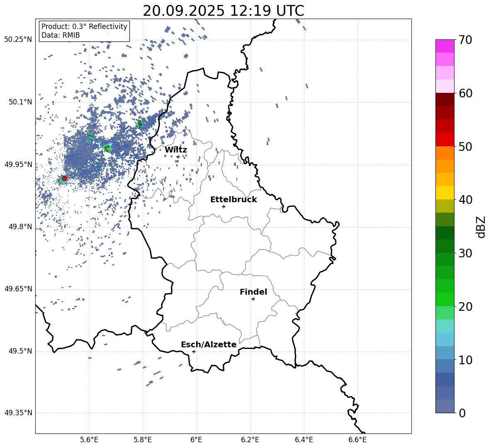
Task: Pick the magenta swatch at top of colorbar
Action: [x=445, y=46]
